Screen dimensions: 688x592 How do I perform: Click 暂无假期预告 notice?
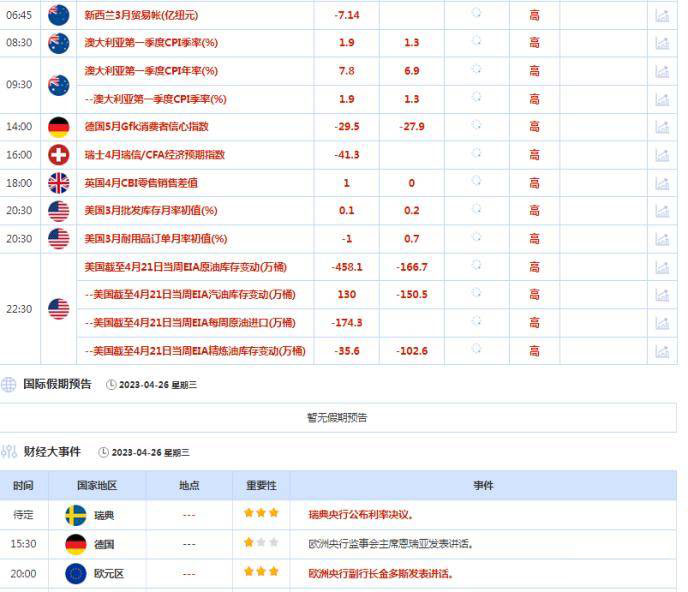[x=337, y=418]
